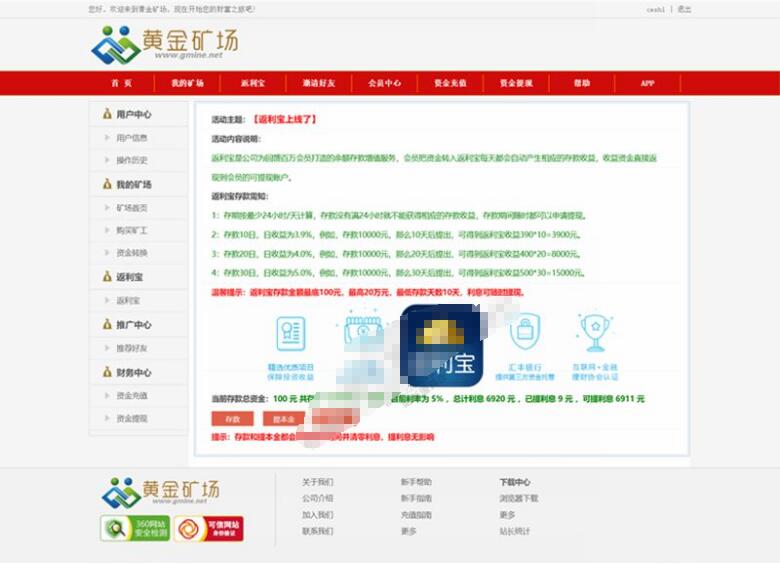Click the blue 返利宝 app icon
Screen dimensions: 780x564
point(441,346)
